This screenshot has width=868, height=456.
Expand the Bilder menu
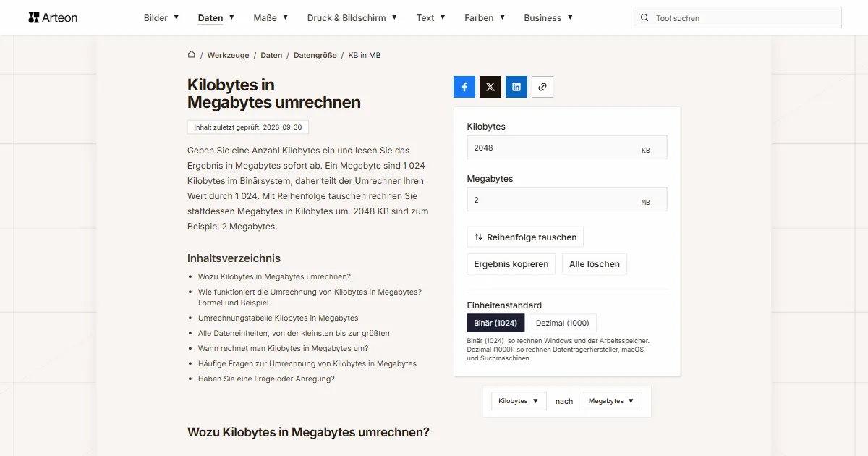click(161, 18)
